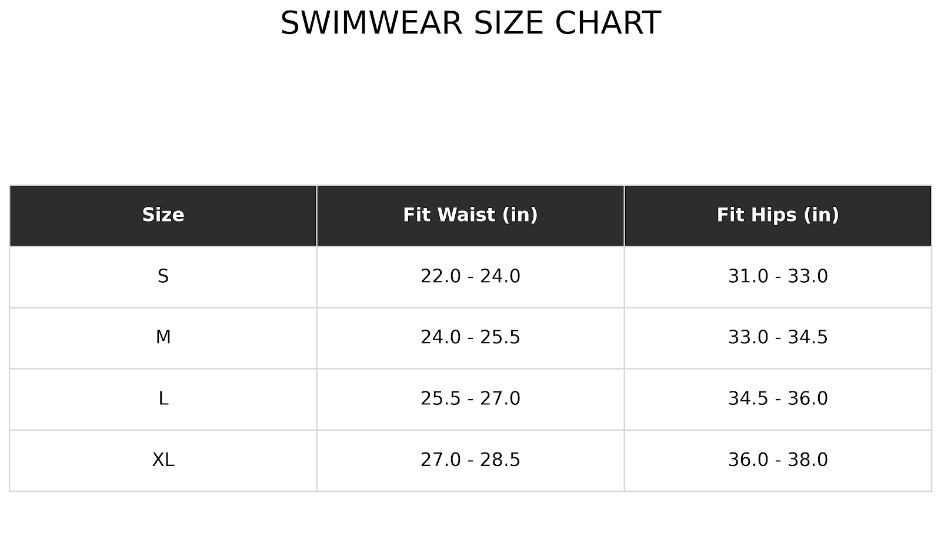Viewport: 941px width, 560px height.
Task: Select the S size cell
Action: click(163, 276)
